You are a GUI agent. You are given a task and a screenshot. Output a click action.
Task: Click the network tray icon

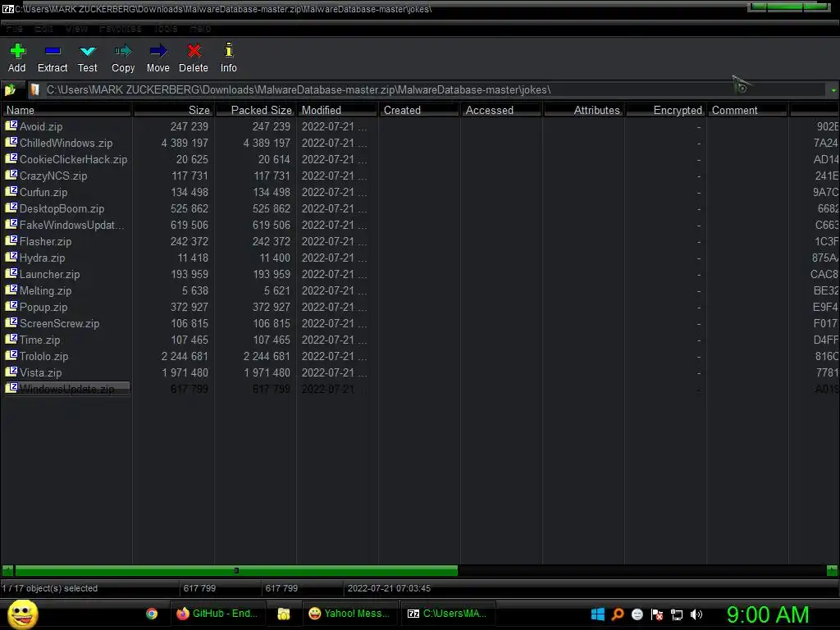point(677,614)
